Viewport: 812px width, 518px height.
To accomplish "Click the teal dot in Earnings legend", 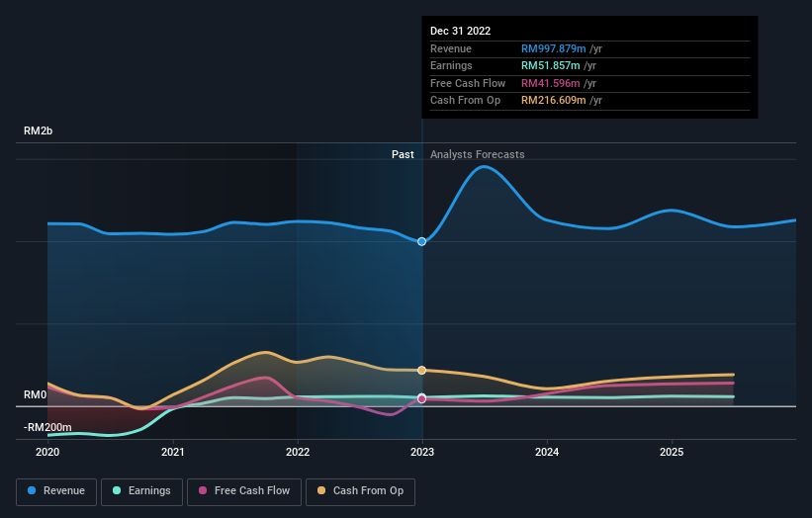I will point(117,490).
